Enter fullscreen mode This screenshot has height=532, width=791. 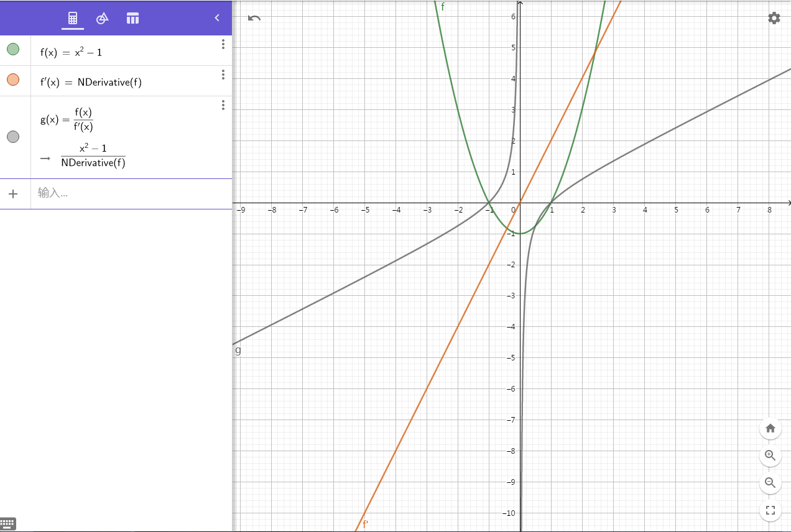pyautogui.click(x=770, y=511)
